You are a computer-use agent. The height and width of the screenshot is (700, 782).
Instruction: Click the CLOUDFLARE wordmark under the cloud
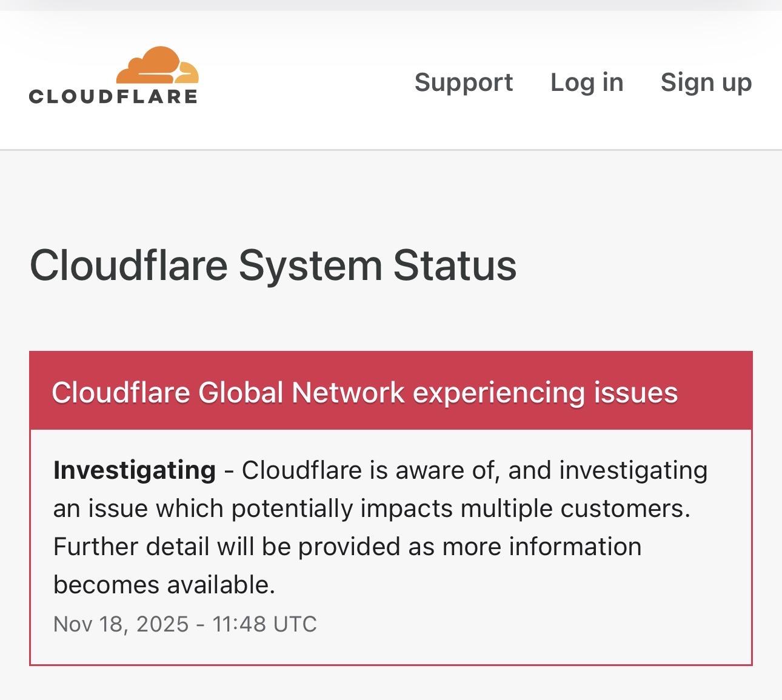coord(113,96)
